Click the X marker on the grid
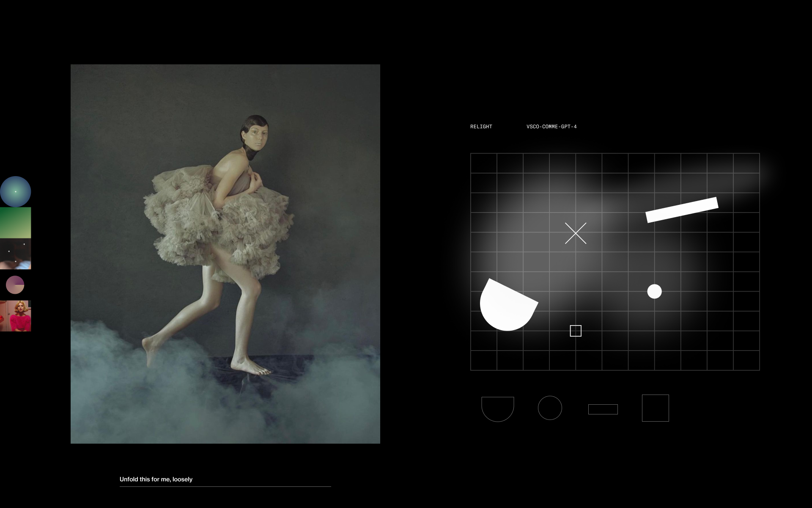This screenshot has width=812, height=508. tap(576, 233)
